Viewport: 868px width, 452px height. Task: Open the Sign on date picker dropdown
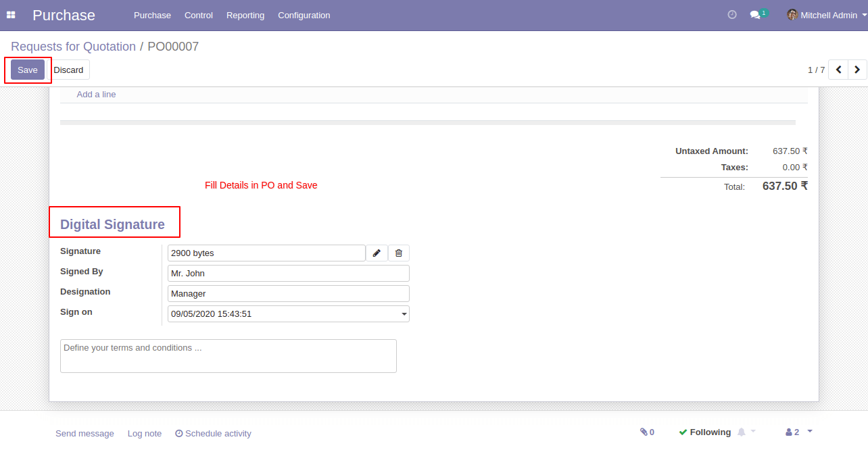(404, 313)
